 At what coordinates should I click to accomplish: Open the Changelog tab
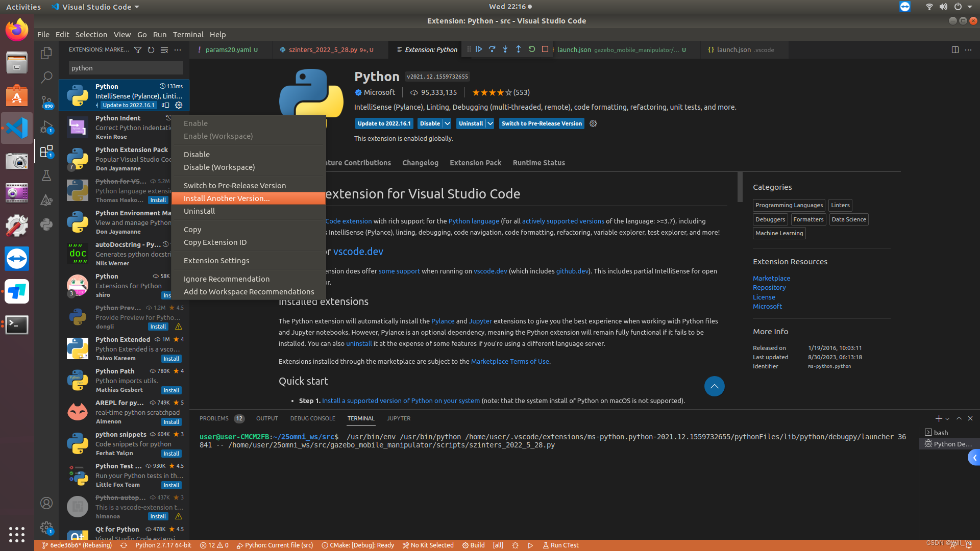pyautogui.click(x=420, y=163)
